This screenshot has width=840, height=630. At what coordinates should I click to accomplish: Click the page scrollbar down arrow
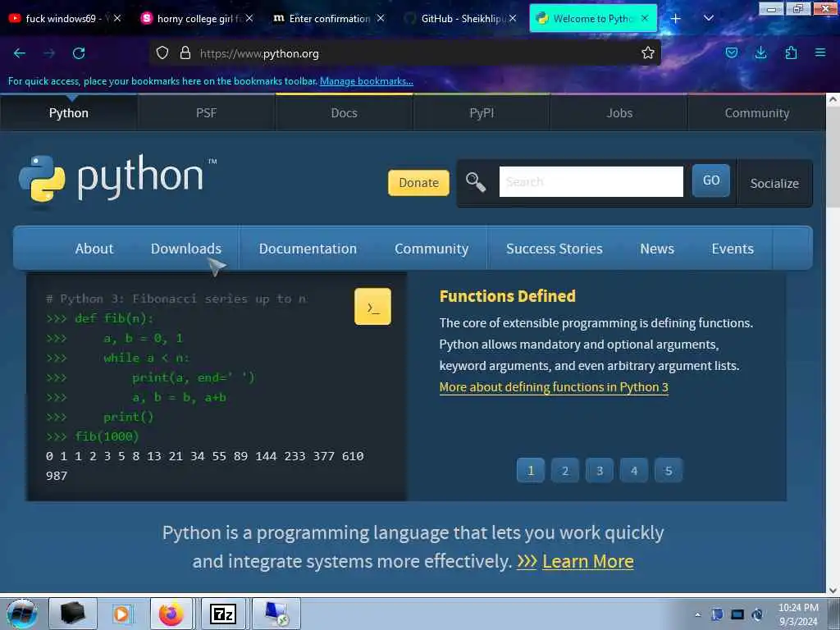coord(833,590)
